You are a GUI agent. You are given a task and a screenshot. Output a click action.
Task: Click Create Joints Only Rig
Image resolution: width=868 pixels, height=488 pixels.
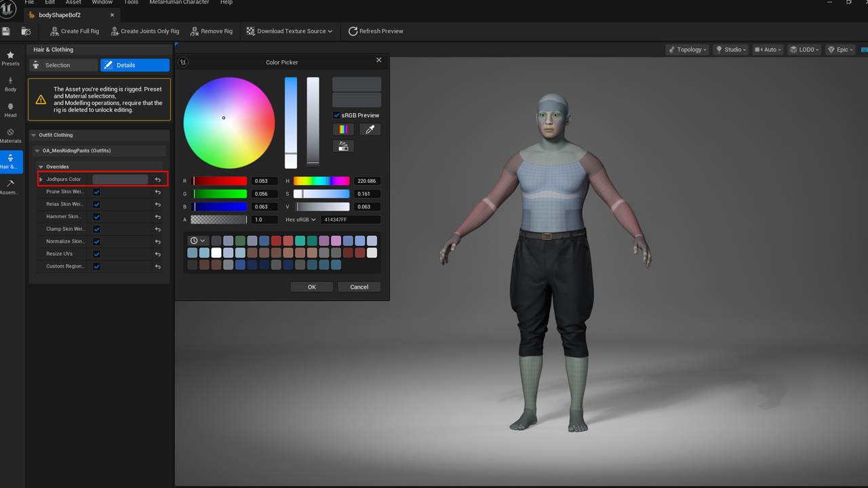click(144, 31)
